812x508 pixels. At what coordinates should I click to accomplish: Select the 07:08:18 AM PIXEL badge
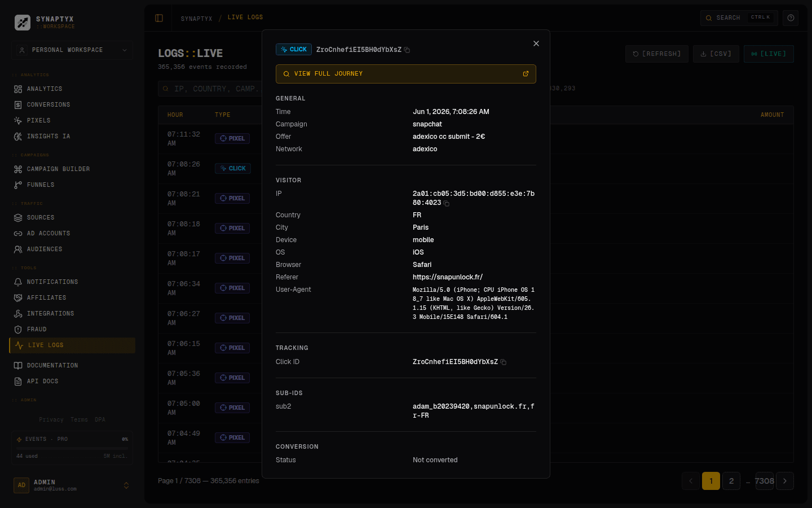[232, 229]
